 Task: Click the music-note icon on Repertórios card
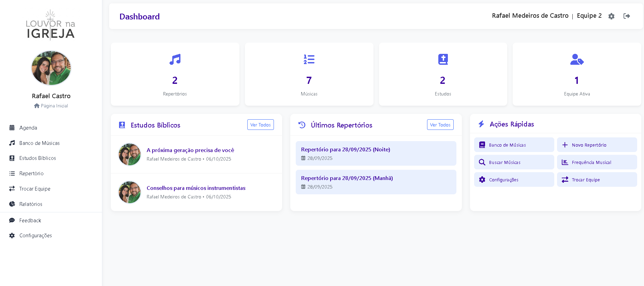click(x=175, y=59)
